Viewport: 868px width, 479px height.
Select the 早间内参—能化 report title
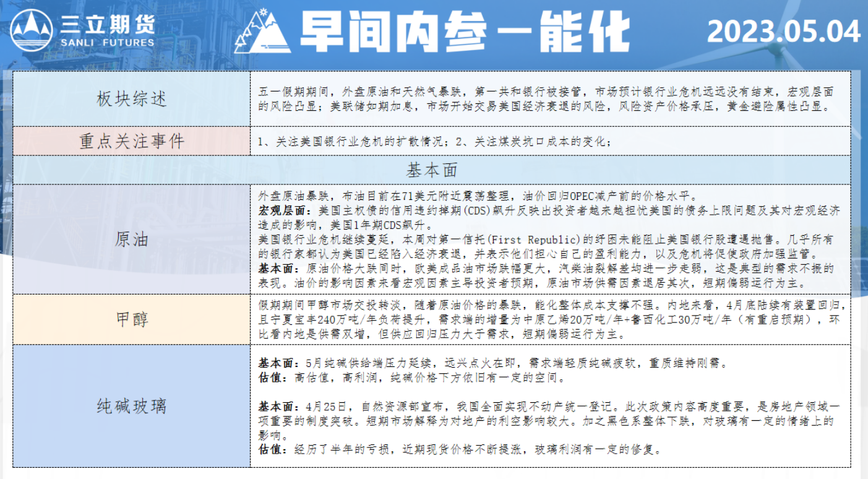pos(464,31)
